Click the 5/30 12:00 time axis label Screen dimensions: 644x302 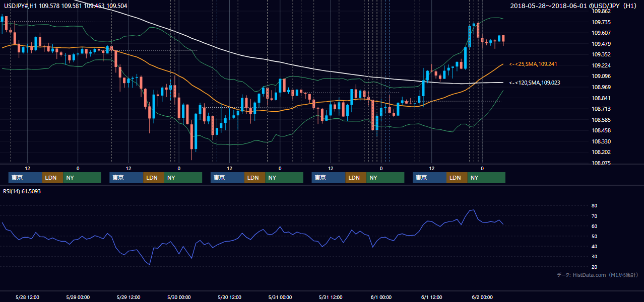(x=230, y=297)
